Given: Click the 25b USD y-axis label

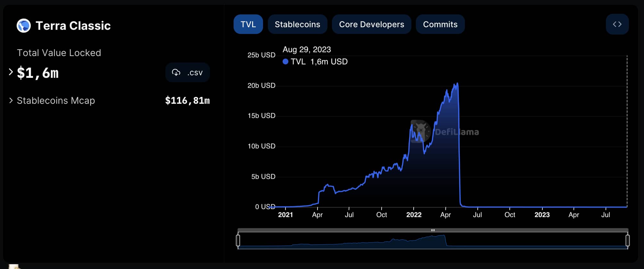Looking at the screenshot, I should click(261, 55).
